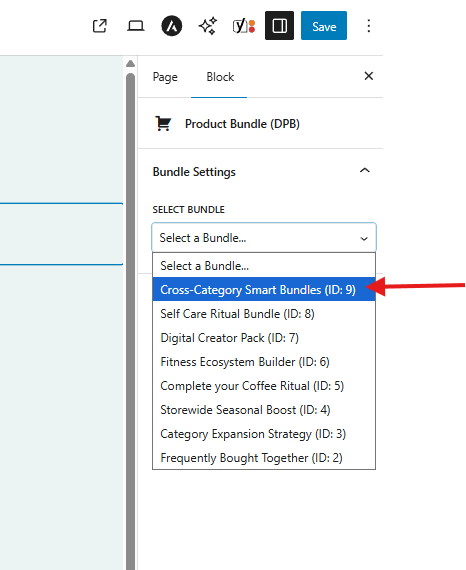Click the AI sparkle assistant icon
This screenshot has height=570, width=466.
[x=208, y=26]
